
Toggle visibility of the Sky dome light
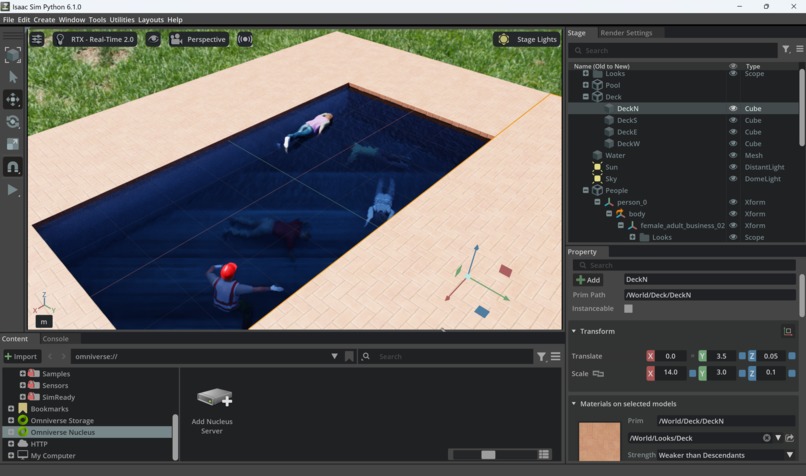(x=733, y=179)
